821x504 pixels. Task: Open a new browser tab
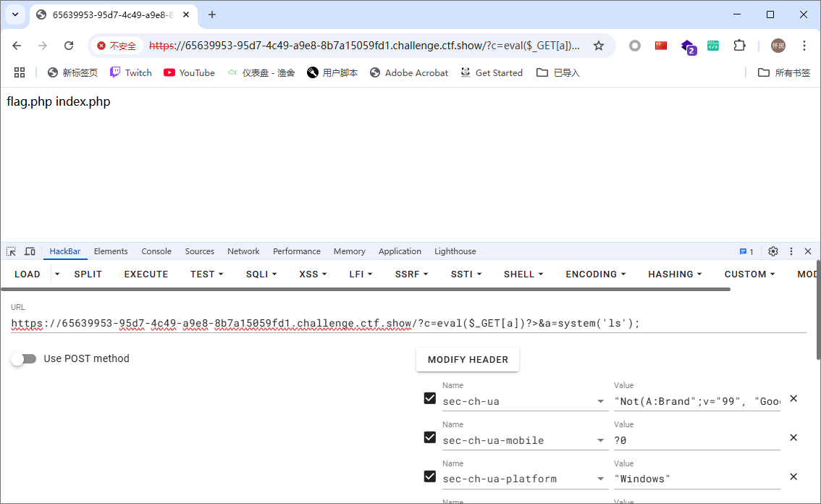pyautogui.click(x=212, y=14)
